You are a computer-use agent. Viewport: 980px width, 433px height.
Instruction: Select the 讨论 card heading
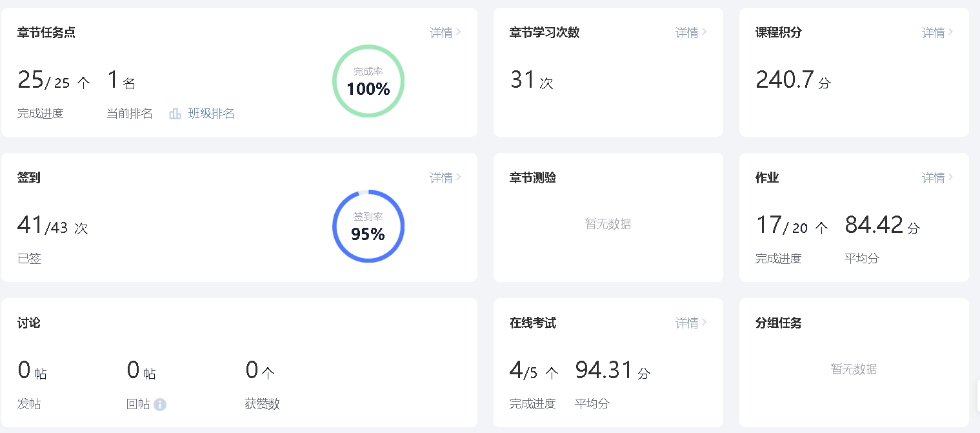29,323
